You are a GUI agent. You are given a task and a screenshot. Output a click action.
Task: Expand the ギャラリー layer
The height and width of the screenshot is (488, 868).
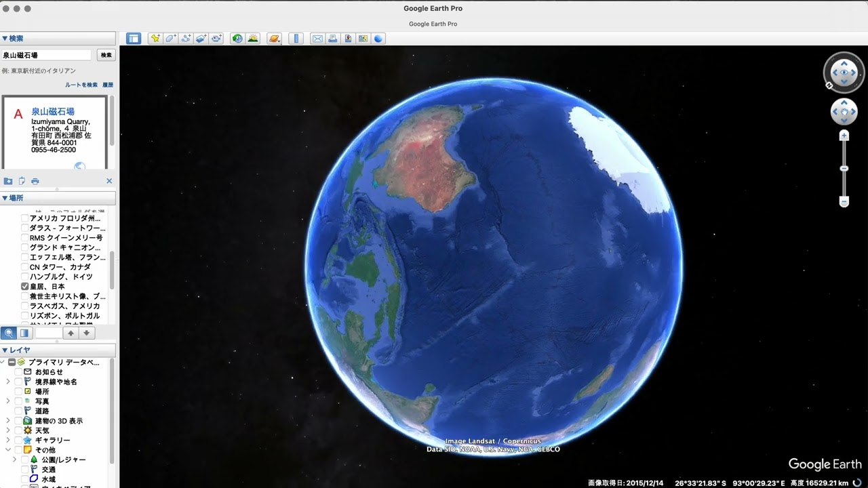[8, 440]
